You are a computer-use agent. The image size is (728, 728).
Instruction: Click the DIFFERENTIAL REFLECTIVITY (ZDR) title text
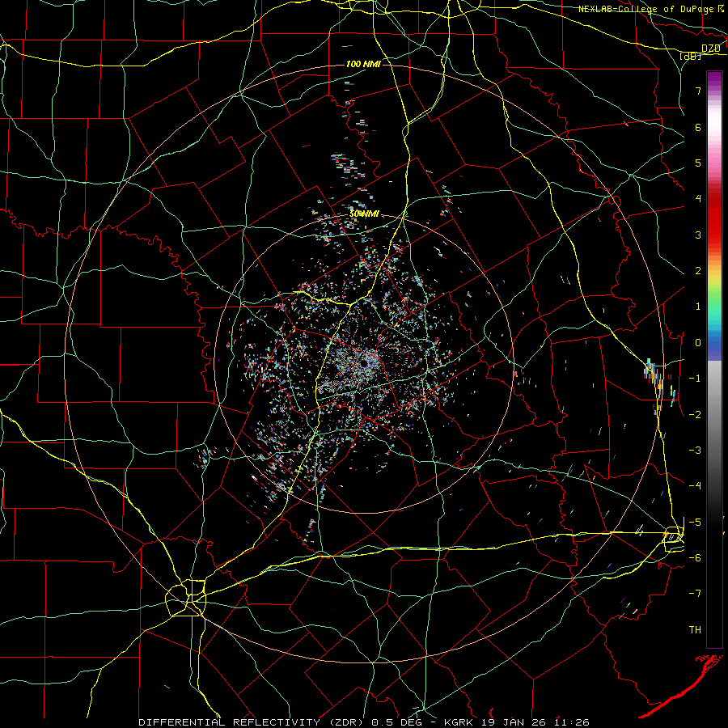252,722
